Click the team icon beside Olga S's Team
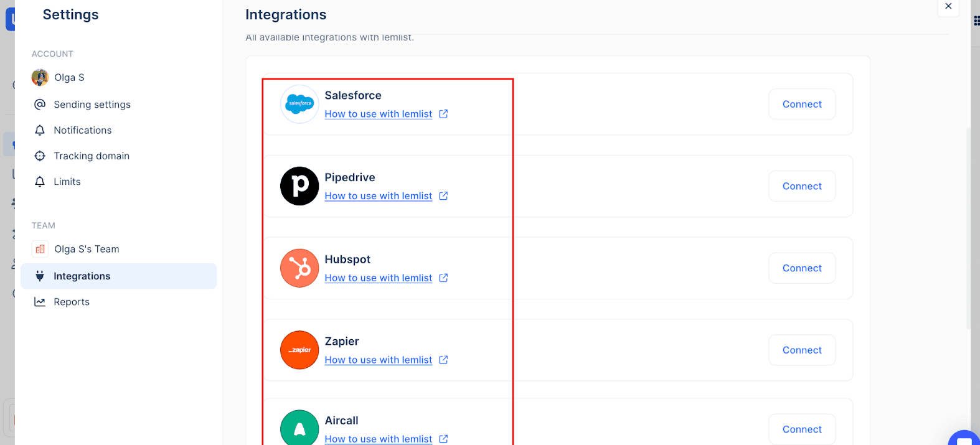Screen dimensions: 980x445 40,249
